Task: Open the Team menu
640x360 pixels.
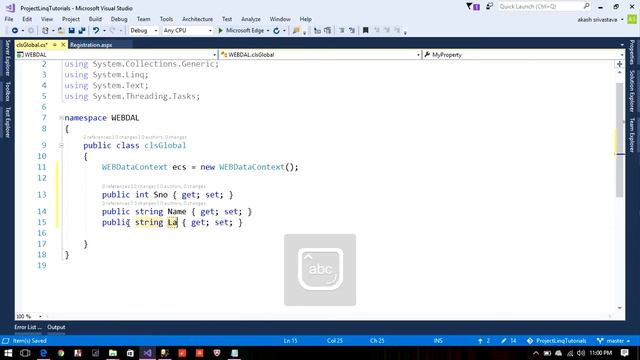Action: (143, 19)
